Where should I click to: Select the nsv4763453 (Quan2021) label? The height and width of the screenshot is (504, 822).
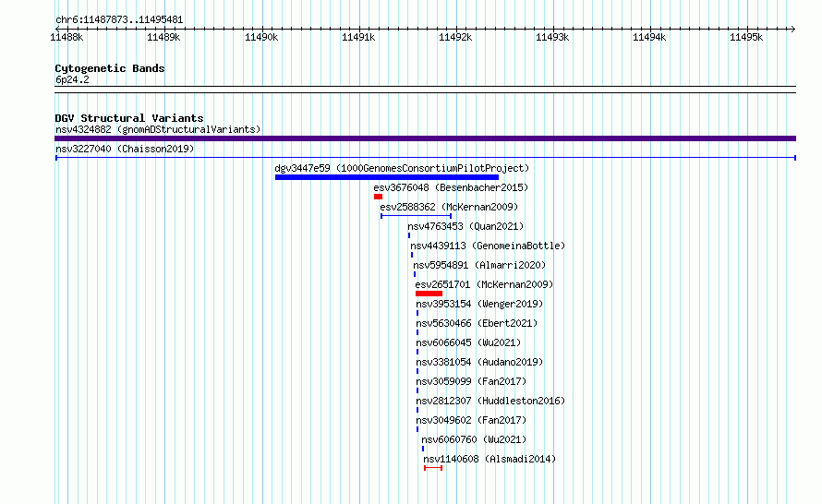coord(465,226)
